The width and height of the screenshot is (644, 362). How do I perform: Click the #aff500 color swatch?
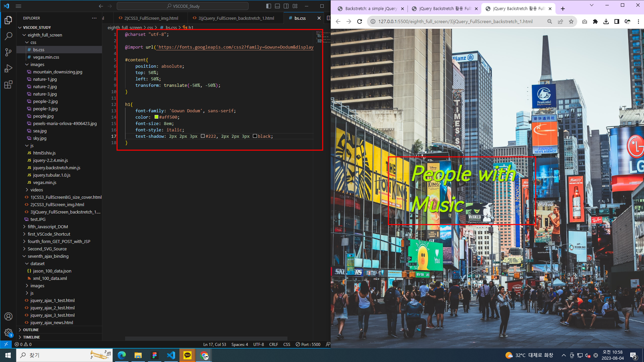click(156, 117)
